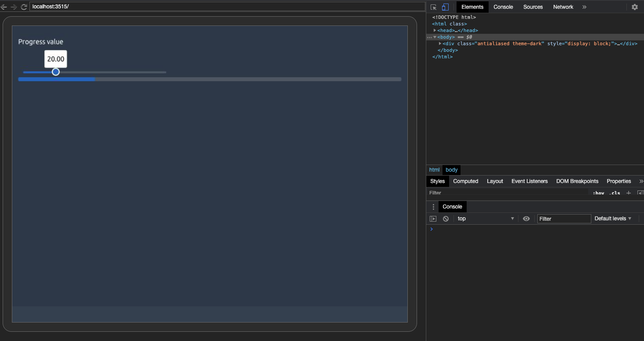Image resolution: width=644 pixels, height=341 pixels.
Task: Open the top context dropdown
Action: pyautogui.click(x=485, y=219)
